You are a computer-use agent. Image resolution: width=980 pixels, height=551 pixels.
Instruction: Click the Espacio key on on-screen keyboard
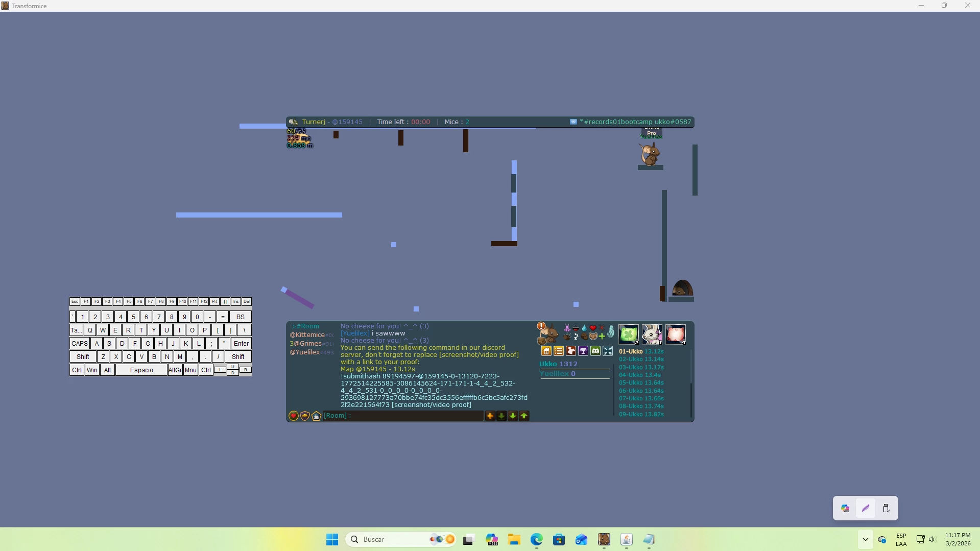pyautogui.click(x=141, y=370)
